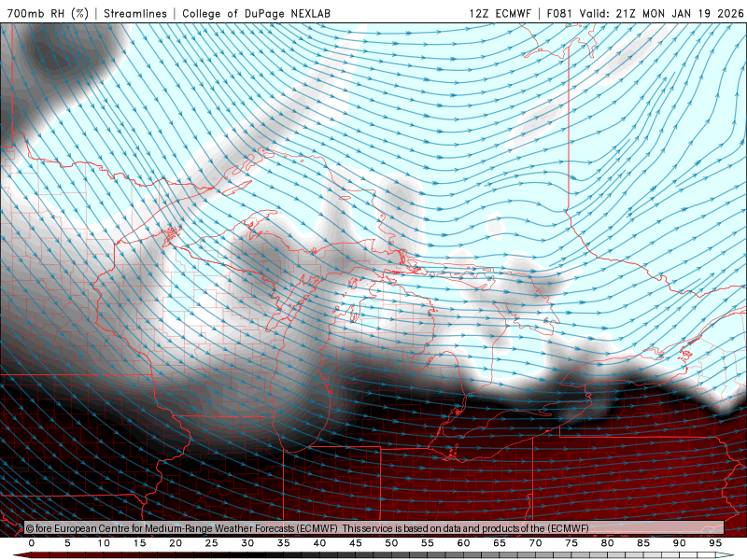Image resolution: width=747 pixels, height=560 pixels.
Task: Click the '90' colorbar scale label
Action: coord(679,543)
